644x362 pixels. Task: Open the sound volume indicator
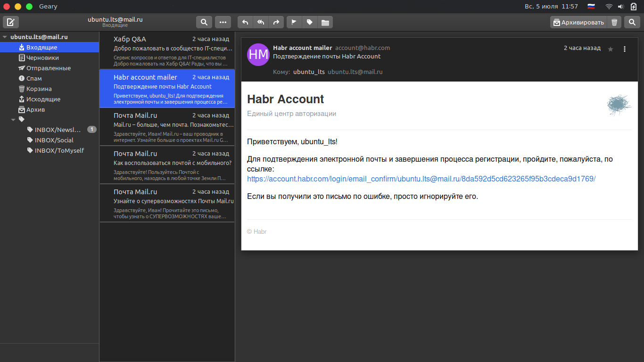pyautogui.click(x=621, y=7)
